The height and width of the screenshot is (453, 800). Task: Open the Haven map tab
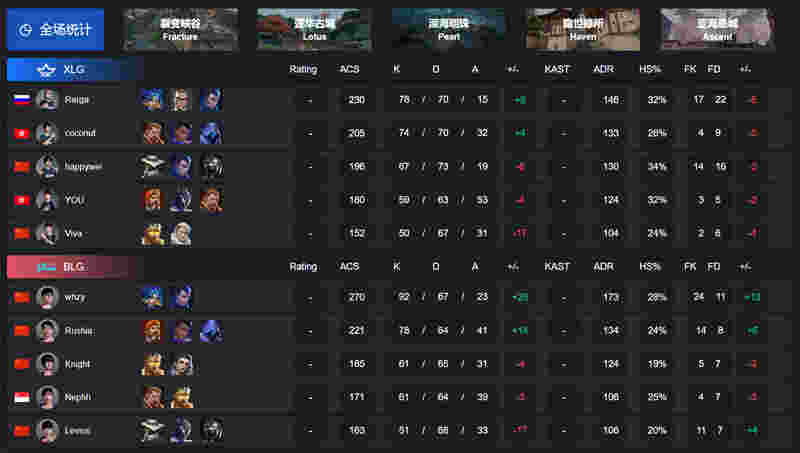[583, 30]
